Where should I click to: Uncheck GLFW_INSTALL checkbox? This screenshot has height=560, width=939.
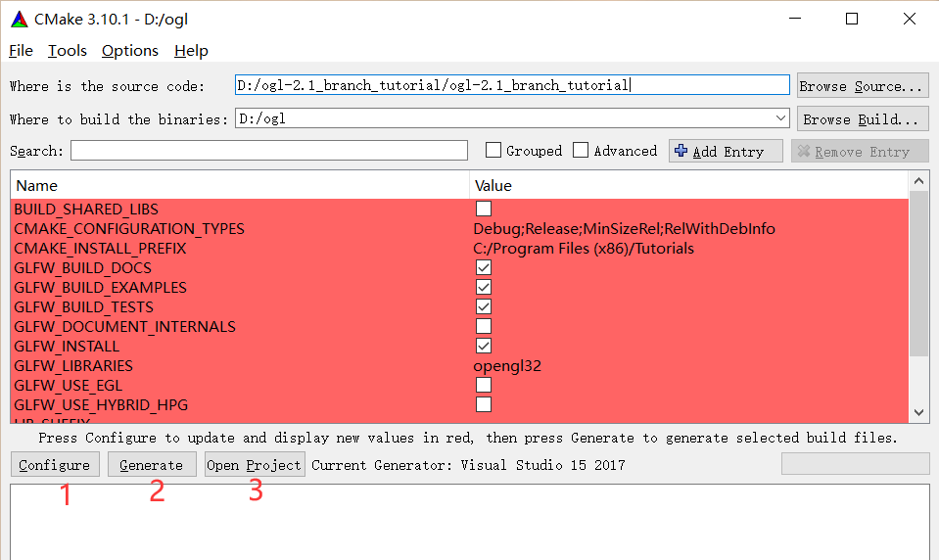[484, 346]
